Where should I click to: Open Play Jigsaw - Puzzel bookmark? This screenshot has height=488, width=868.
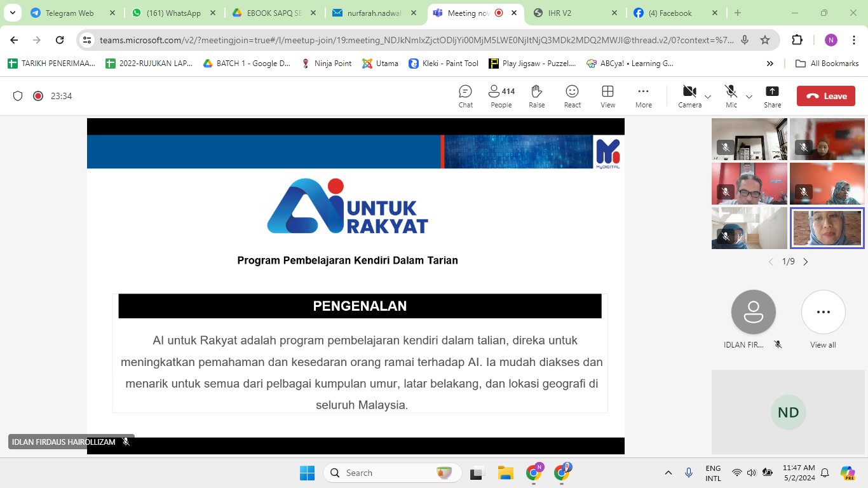click(x=532, y=64)
